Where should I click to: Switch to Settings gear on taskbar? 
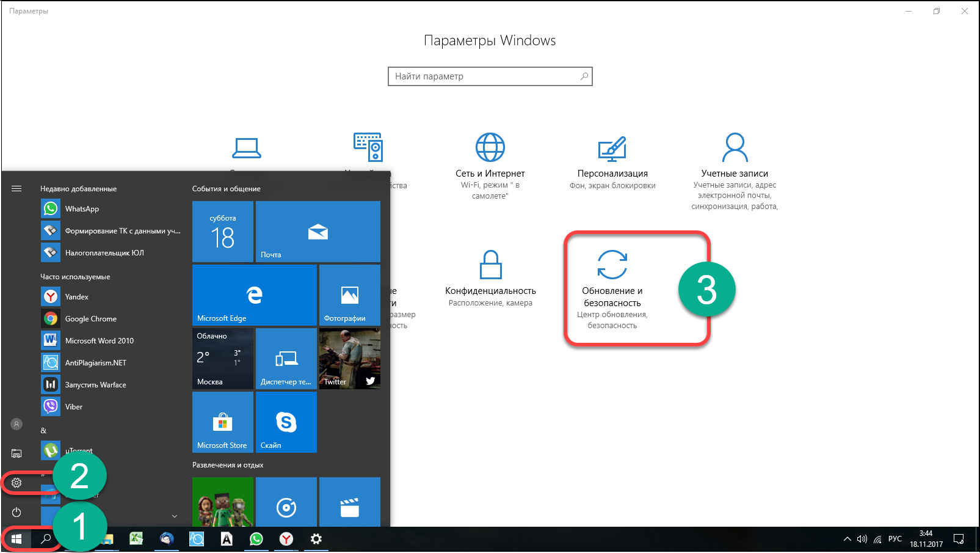pos(316,539)
